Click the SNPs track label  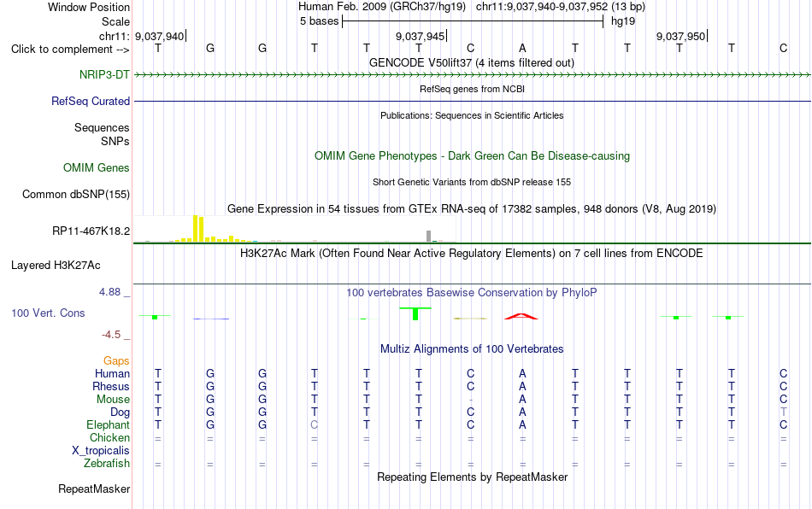coord(115,141)
